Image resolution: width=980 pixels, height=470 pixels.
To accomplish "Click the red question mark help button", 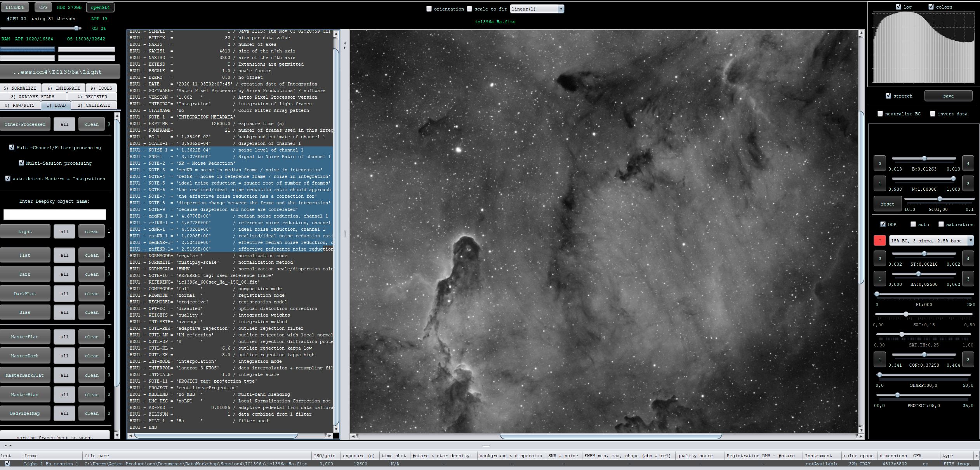I will point(879,241).
